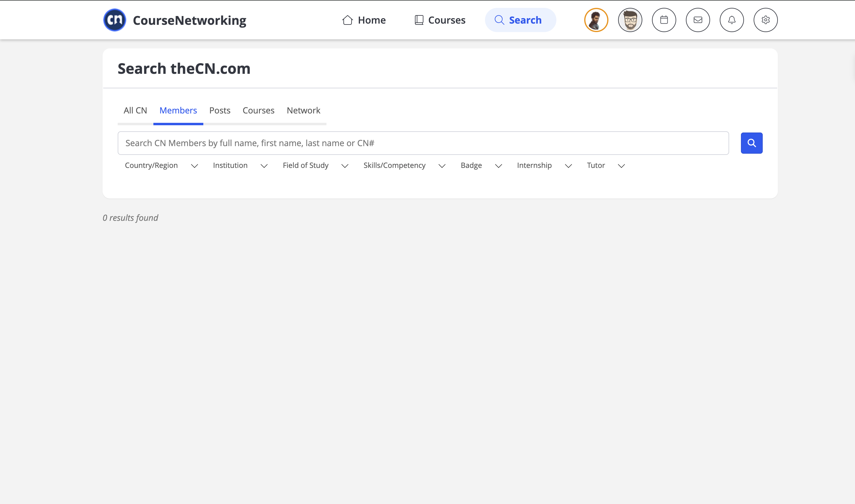Viewport: 855px width, 504px height.
Task: Expand the Field of Study dropdown
Action: [x=316, y=165]
